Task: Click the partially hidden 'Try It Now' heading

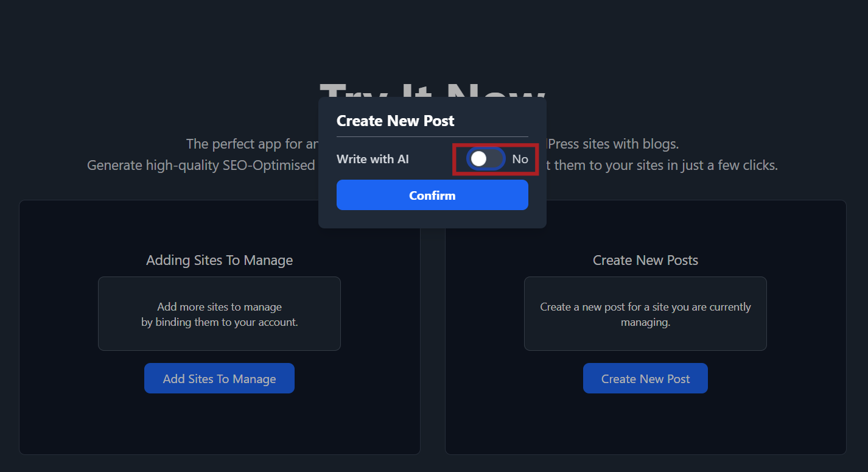Action: click(x=432, y=91)
